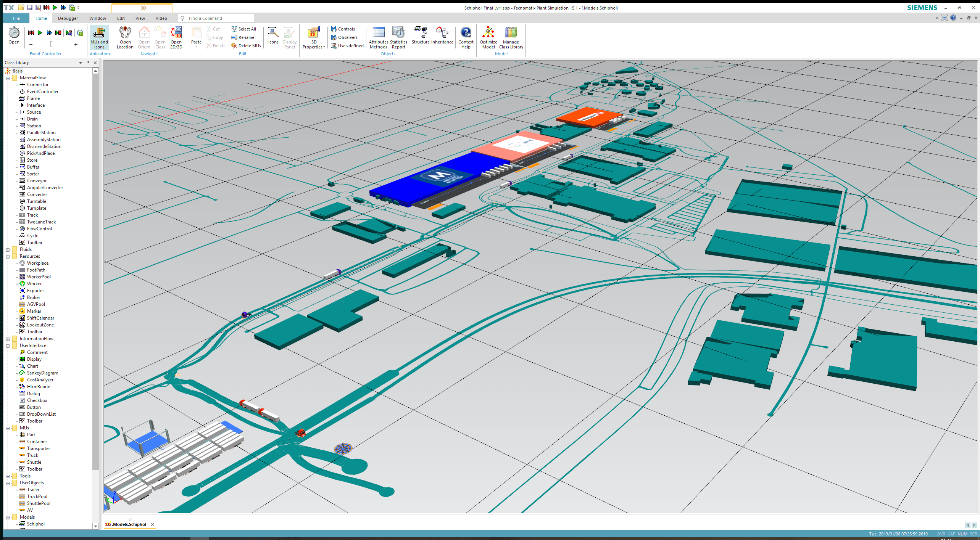Pin the Class Library panel open

pyautogui.click(x=88, y=63)
